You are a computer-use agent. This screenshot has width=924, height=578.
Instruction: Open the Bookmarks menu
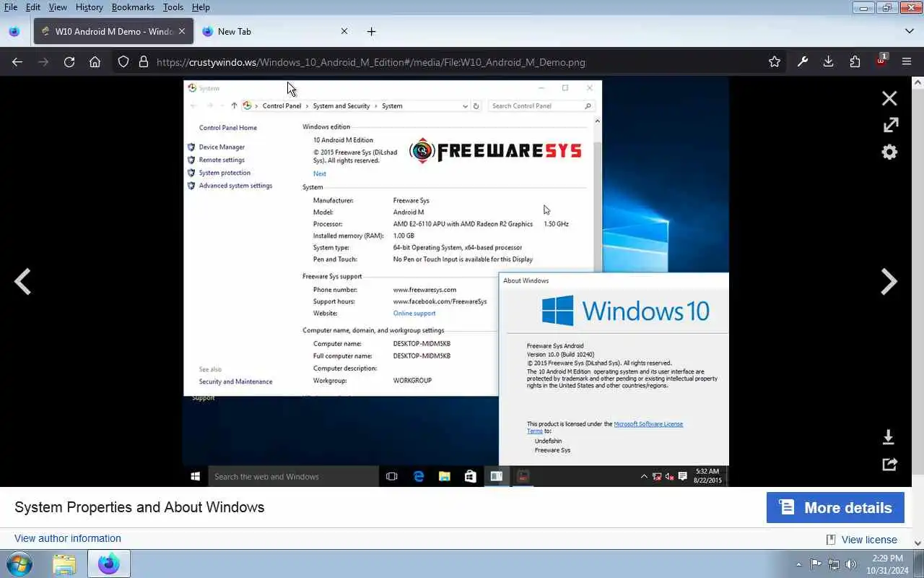[x=133, y=7]
